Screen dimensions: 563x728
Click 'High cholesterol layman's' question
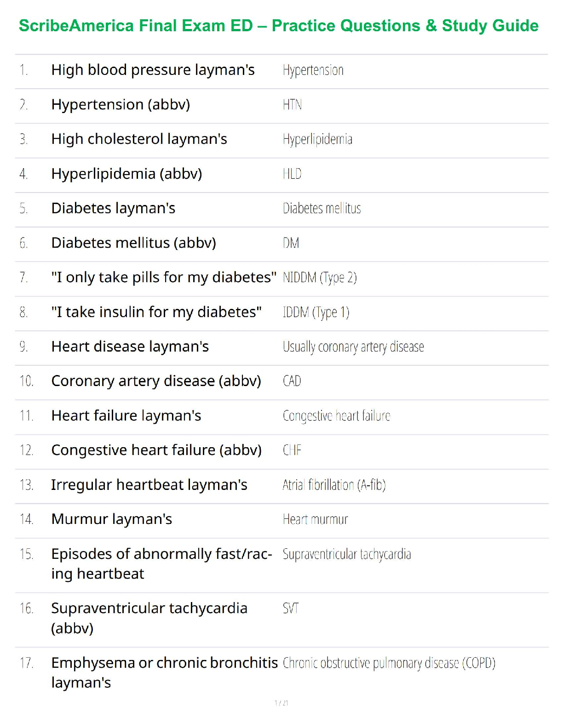[139, 139]
